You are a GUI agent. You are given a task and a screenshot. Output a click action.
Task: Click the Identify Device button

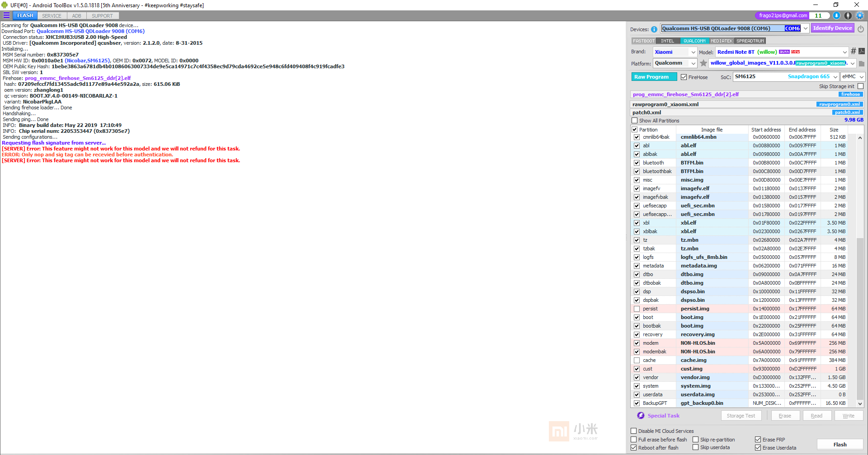click(833, 28)
